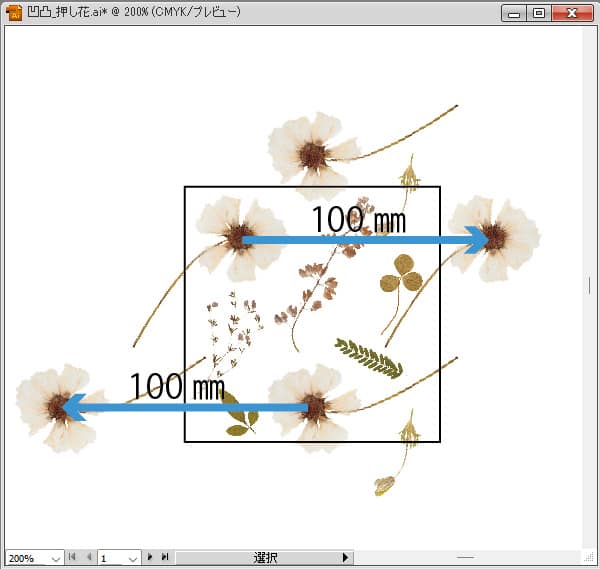
Task: Select the green fern leaf image
Action: 369,358
